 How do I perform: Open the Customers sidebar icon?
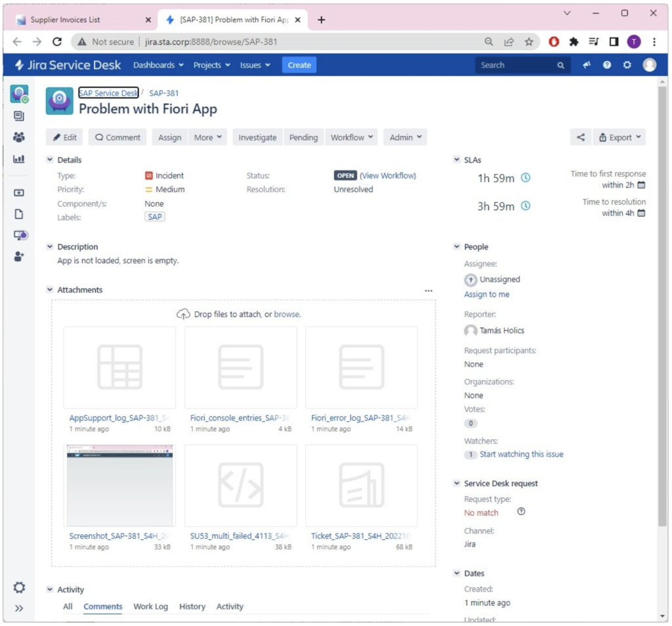click(19, 137)
